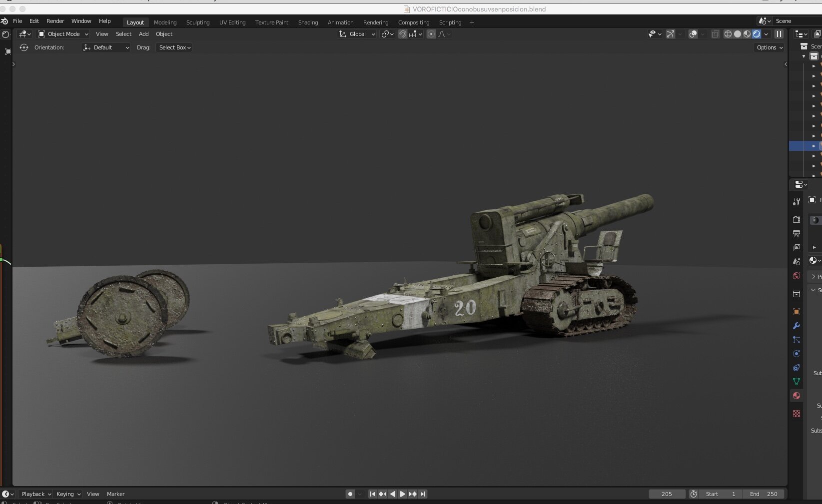Expand the highlighted outliner row
The height and width of the screenshot is (504, 822).
tap(814, 146)
